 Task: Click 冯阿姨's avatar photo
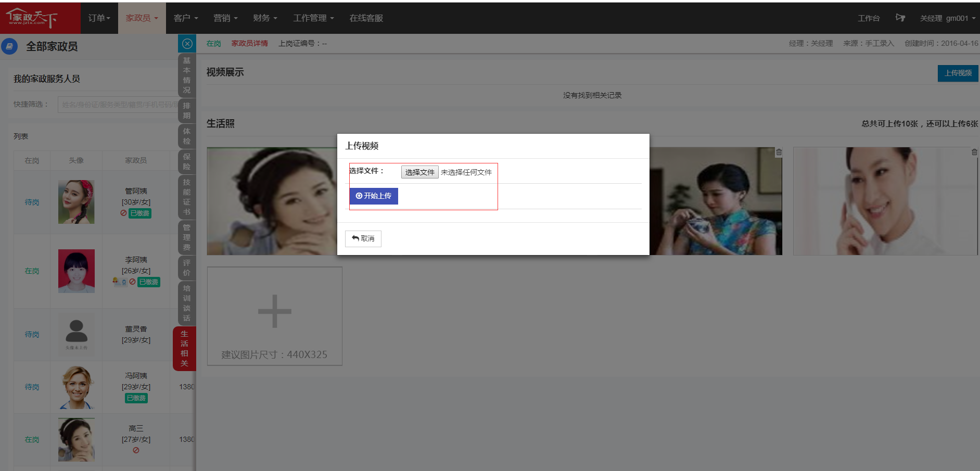[77, 387]
